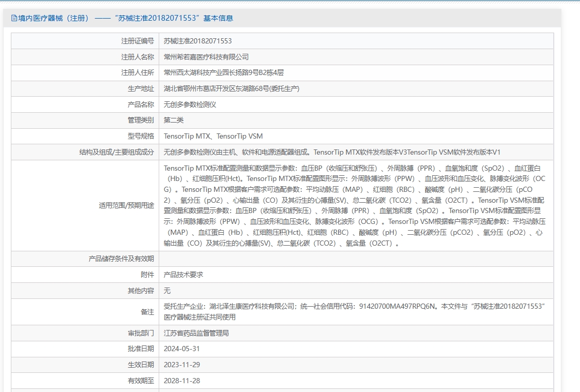
Task: Click model value TensorTip MTX、TensorTip VSM
Action: [213, 136]
